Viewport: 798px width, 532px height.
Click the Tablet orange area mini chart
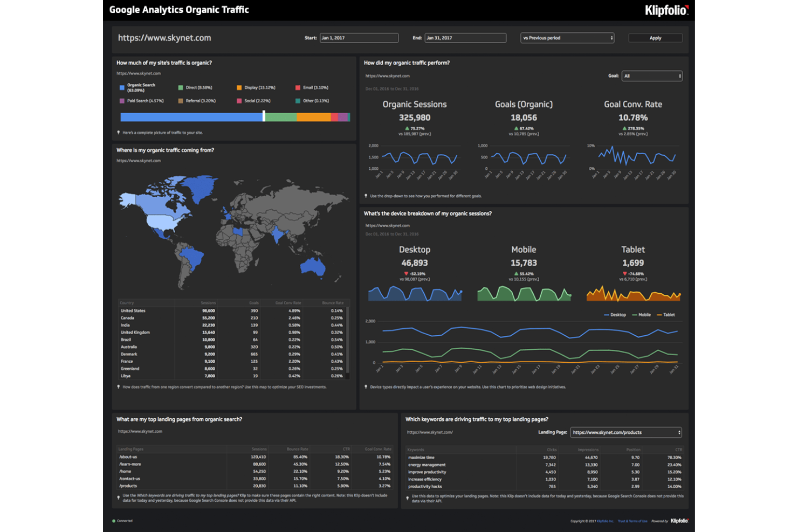pos(634,293)
